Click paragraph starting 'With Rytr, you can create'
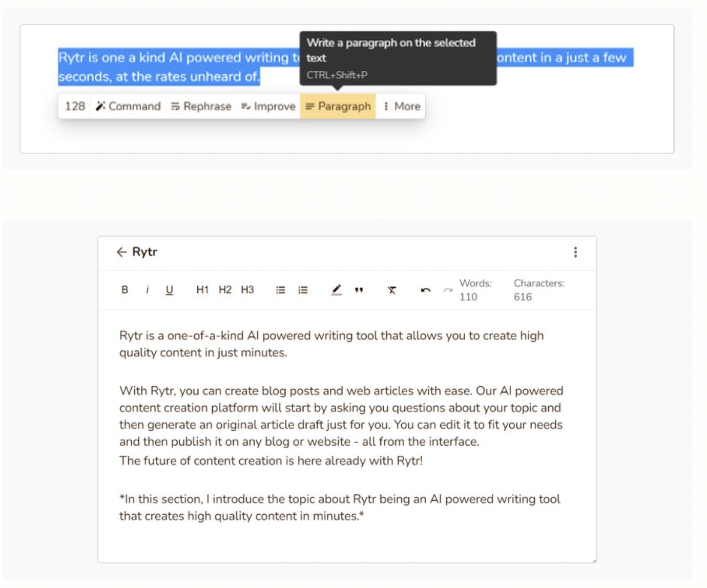Viewport: 707px width, 588px height. coord(341,416)
